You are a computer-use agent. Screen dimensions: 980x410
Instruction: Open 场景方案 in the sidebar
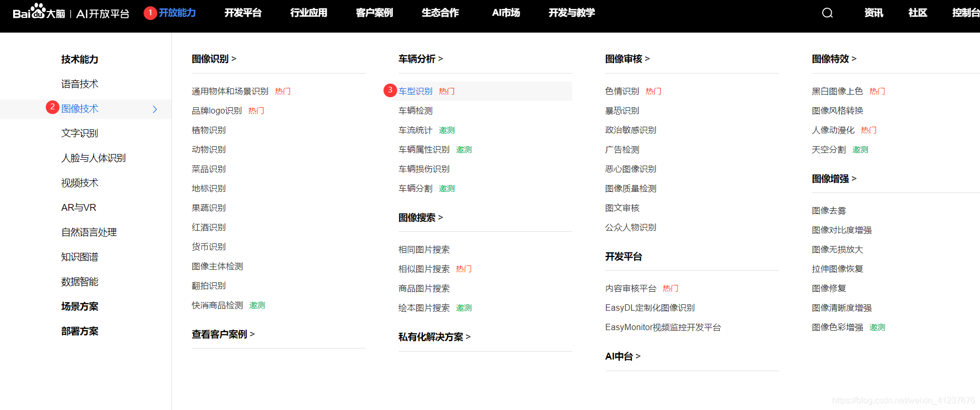click(x=80, y=306)
